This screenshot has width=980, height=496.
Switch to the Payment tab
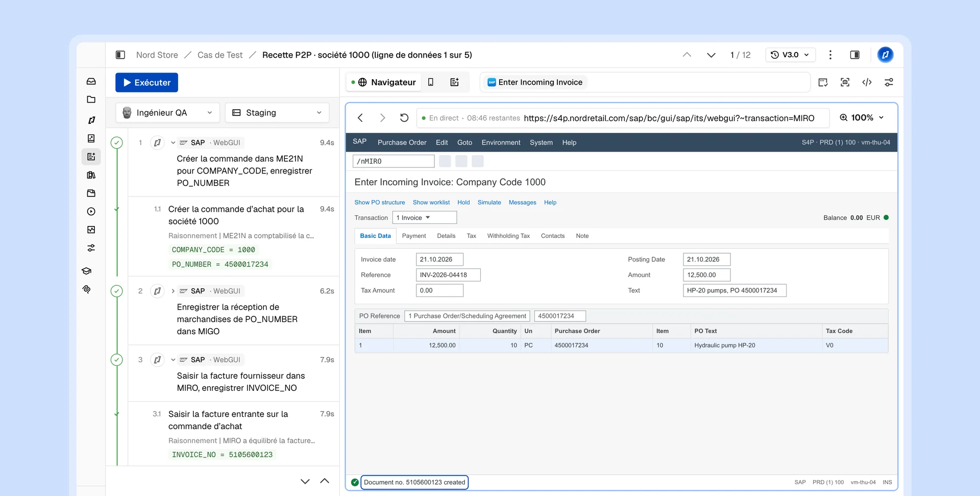tap(414, 236)
